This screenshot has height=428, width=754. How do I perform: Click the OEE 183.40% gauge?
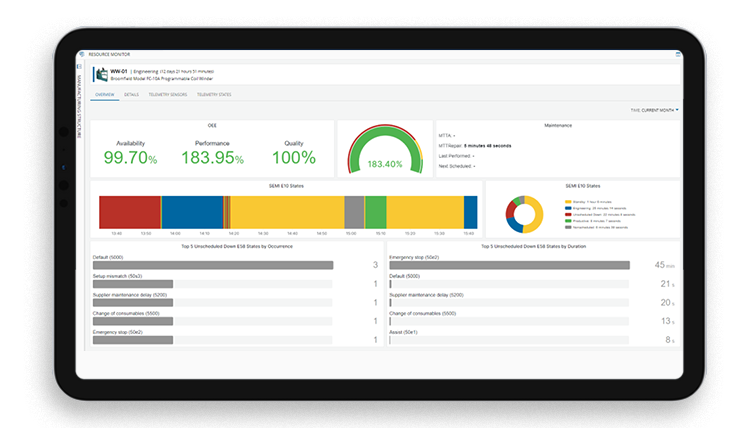coord(384,154)
